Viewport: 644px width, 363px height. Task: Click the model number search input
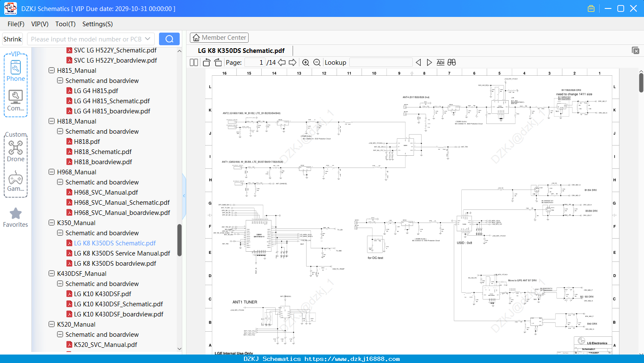[86, 39]
